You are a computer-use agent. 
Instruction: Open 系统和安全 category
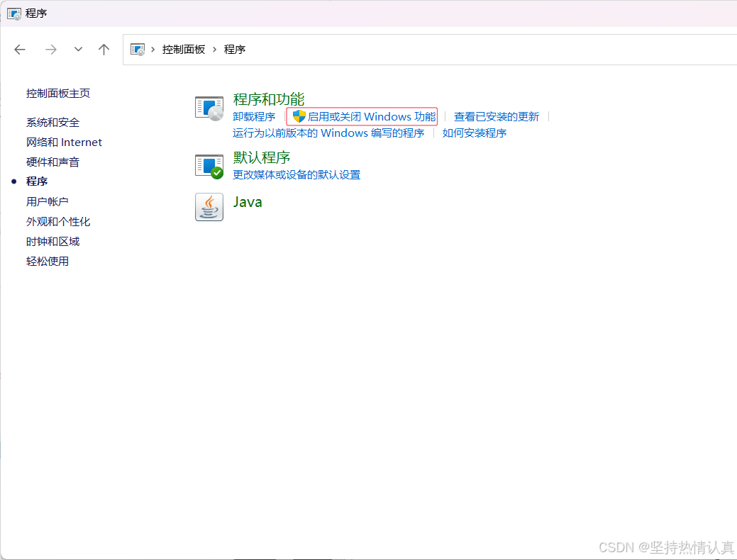pyautogui.click(x=52, y=123)
